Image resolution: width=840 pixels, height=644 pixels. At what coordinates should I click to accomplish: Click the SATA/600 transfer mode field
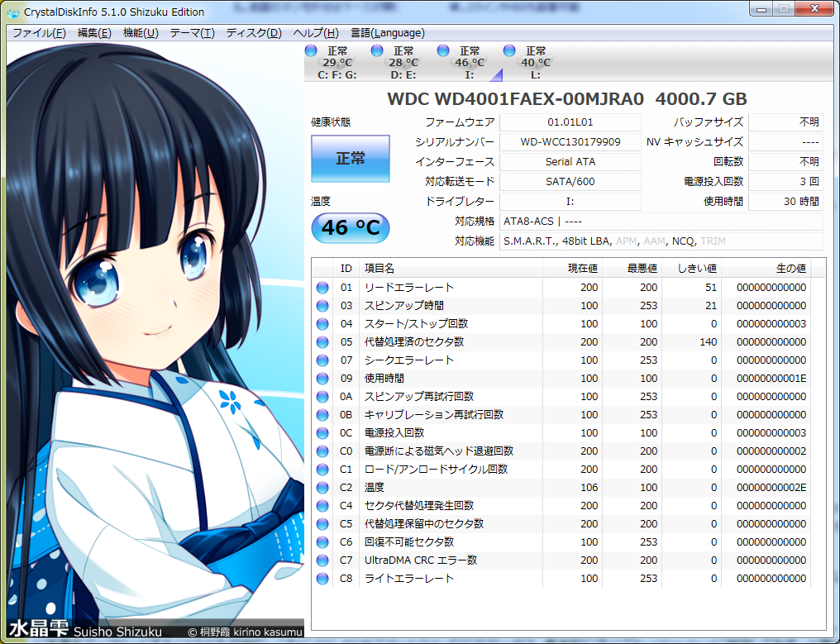coord(570,182)
